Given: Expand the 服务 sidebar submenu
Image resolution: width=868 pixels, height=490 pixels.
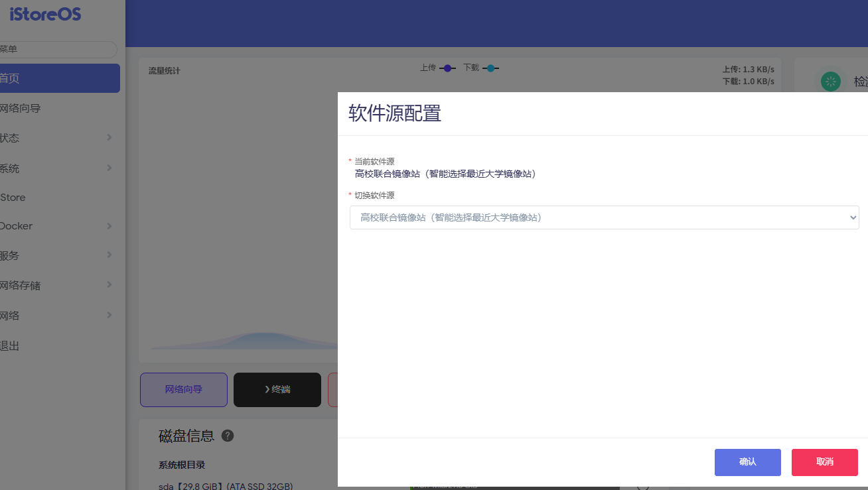Looking at the screenshot, I should (60, 255).
